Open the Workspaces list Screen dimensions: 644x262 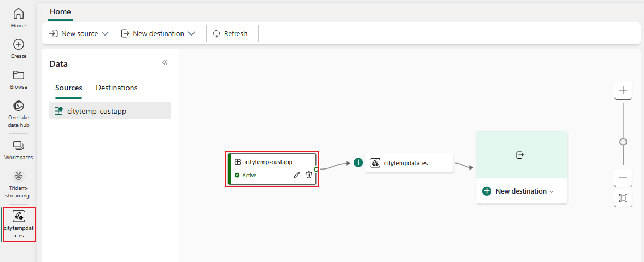pos(19,150)
